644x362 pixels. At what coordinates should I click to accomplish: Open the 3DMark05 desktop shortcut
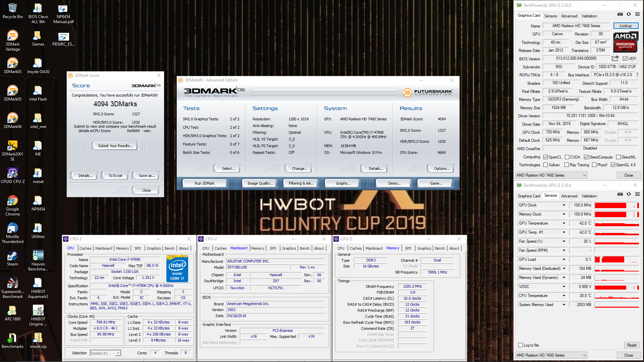click(x=13, y=93)
